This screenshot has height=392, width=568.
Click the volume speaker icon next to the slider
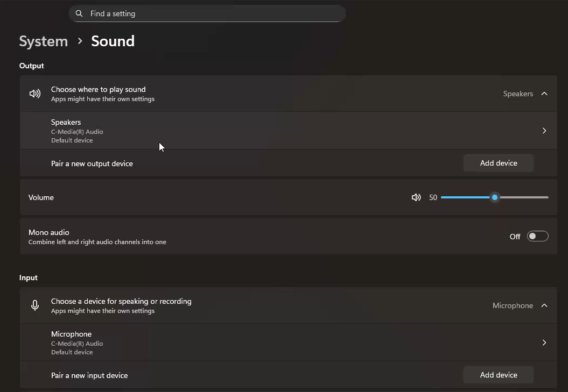416,197
